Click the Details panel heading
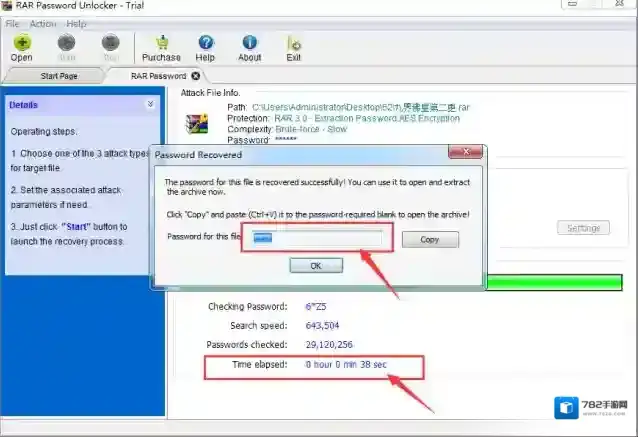638x437 pixels. point(23,105)
